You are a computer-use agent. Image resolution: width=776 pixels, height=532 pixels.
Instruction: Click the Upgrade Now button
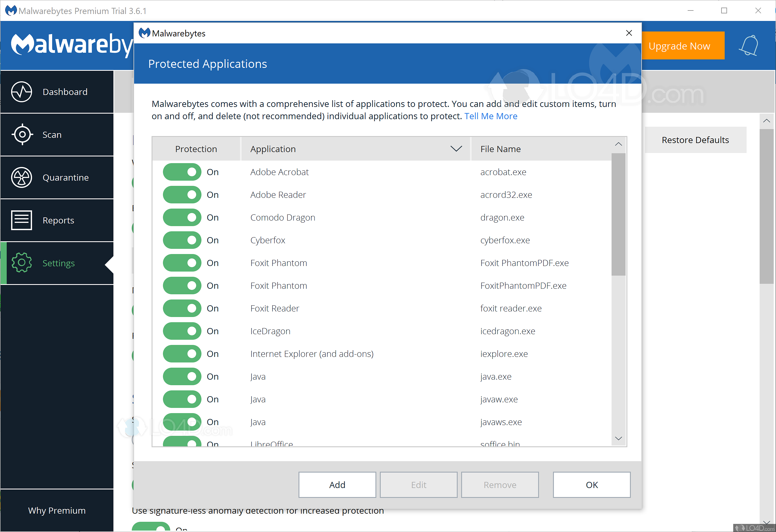pos(683,46)
